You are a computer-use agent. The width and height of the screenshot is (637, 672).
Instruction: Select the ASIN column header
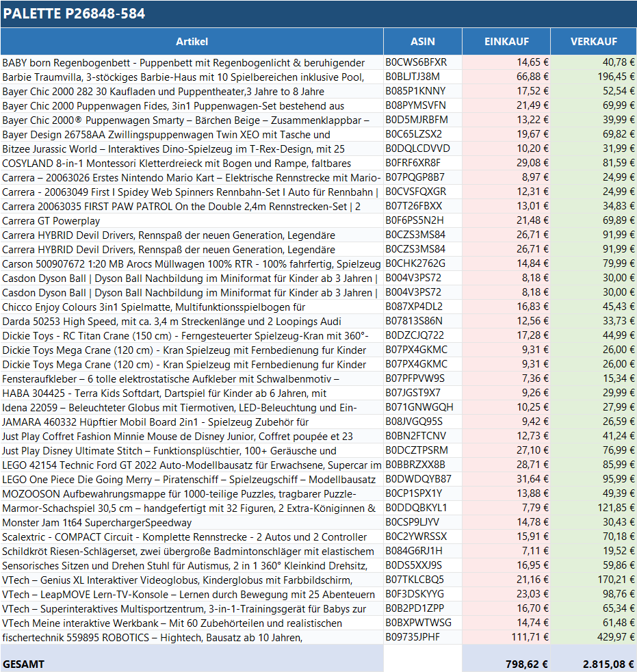pyautogui.click(x=422, y=42)
